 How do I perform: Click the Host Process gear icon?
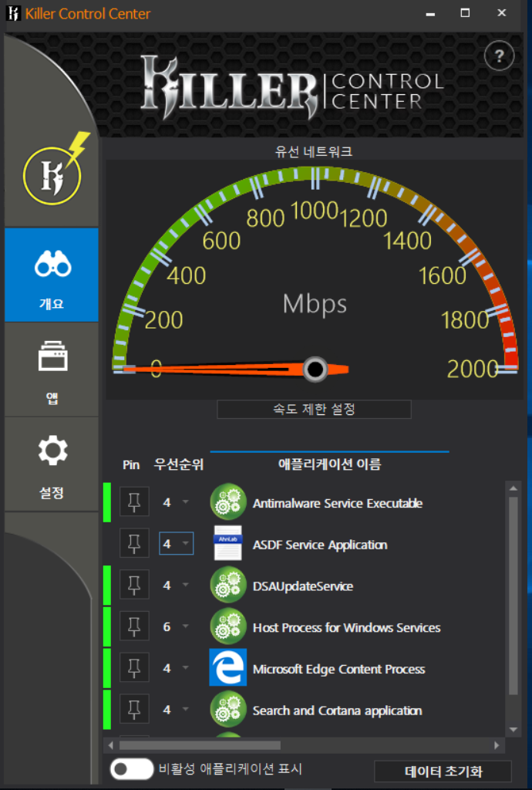[228, 626]
